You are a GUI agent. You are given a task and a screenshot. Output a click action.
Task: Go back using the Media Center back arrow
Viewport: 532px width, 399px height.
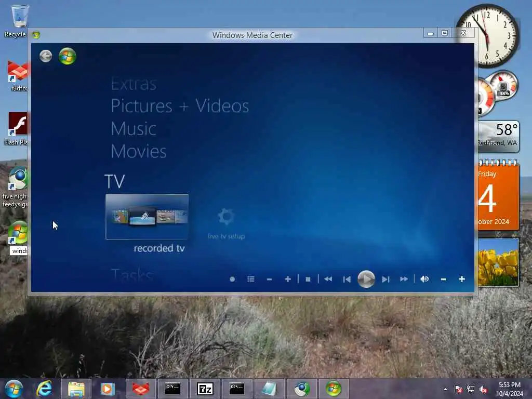[46, 56]
